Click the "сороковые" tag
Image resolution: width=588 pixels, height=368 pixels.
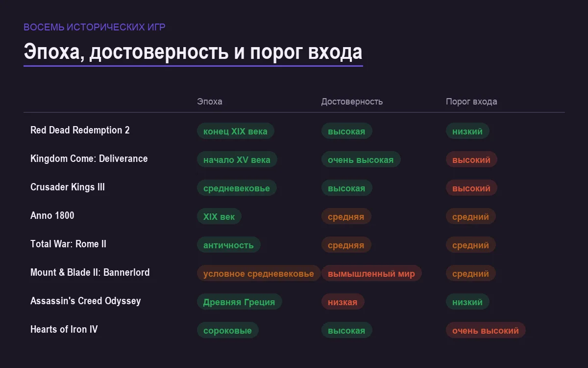(x=228, y=330)
